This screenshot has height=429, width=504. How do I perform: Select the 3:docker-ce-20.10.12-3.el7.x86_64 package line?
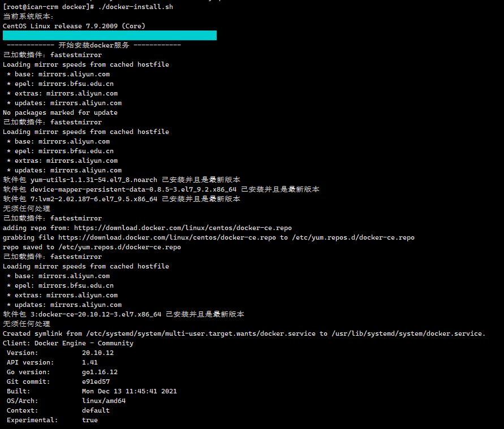(x=123, y=314)
